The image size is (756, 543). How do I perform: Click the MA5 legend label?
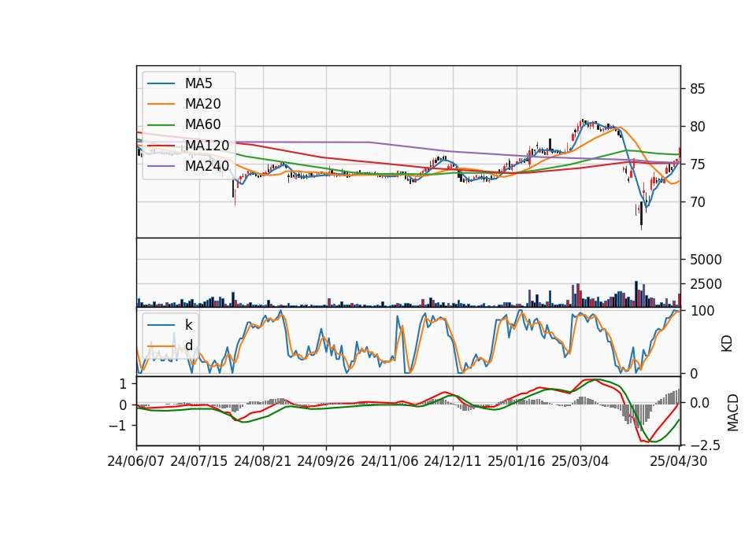[x=198, y=83]
